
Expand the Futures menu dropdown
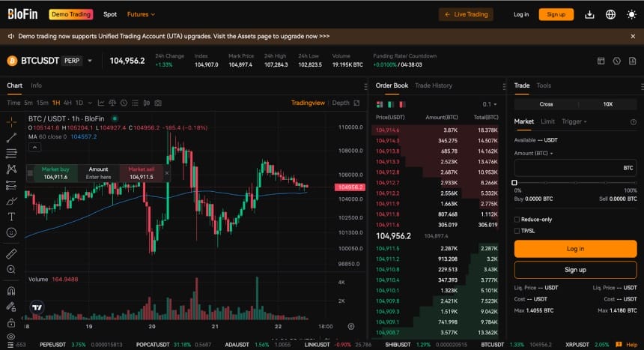(x=141, y=14)
